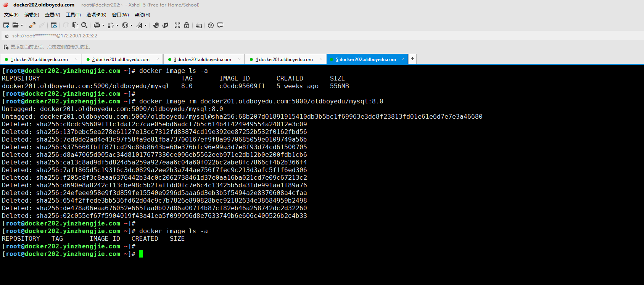The image size is (644, 285).
Task: Add a new tab with the plus button
Action: [x=412, y=59]
